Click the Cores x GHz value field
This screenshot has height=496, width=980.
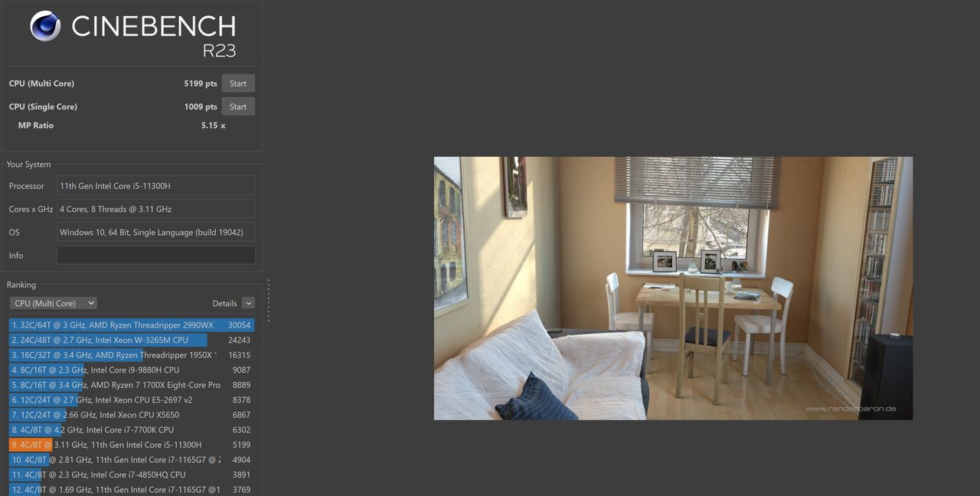(156, 209)
